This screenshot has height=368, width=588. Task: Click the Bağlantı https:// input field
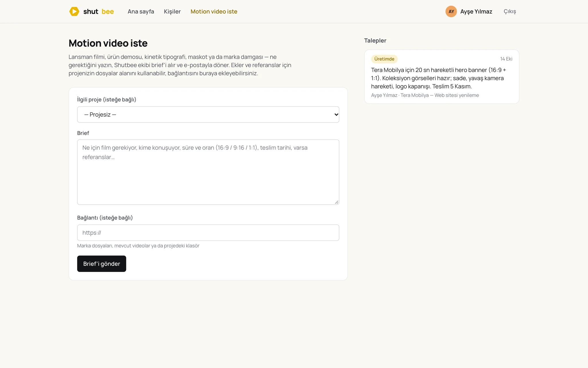click(x=208, y=233)
